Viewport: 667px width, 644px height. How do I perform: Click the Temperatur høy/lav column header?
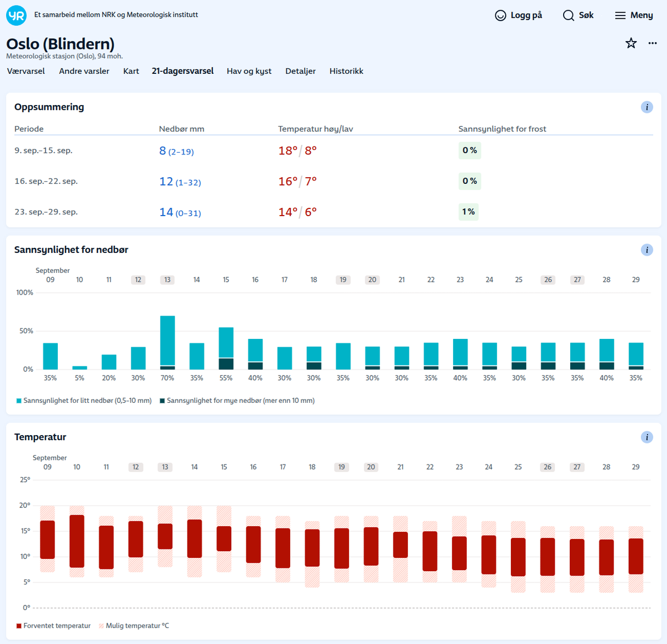coord(316,129)
